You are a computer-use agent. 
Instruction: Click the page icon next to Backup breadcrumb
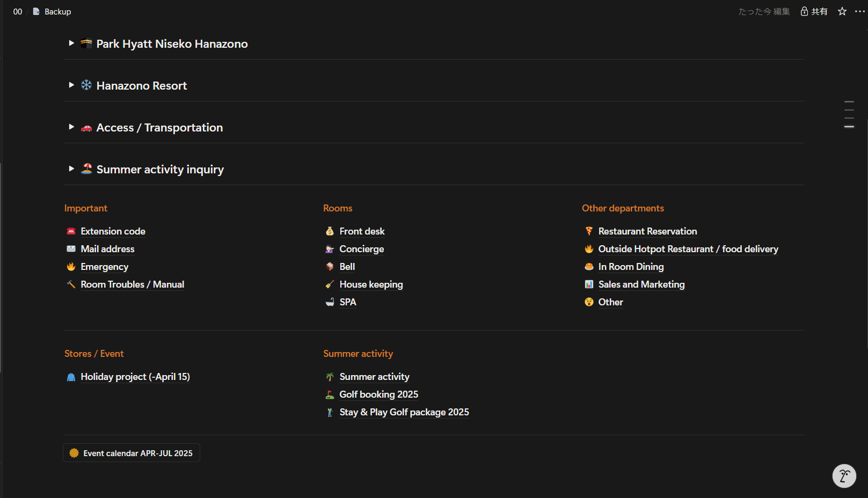(x=37, y=11)
